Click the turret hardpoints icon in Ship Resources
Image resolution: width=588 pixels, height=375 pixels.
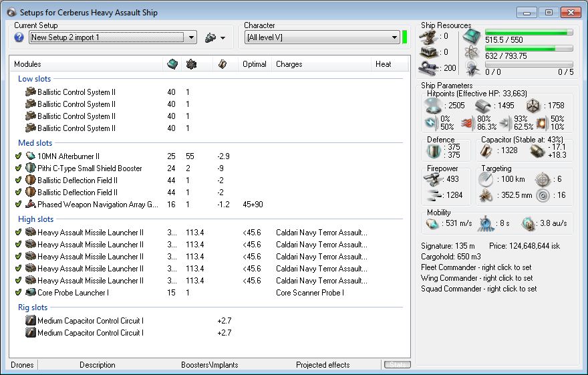[x=429, y=36]
